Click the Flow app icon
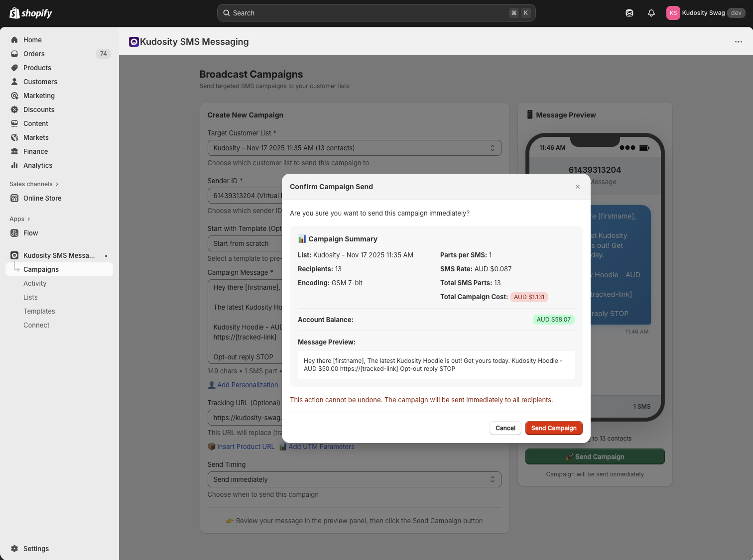Viewport: 753px width, 560px height. click(14, 233)
